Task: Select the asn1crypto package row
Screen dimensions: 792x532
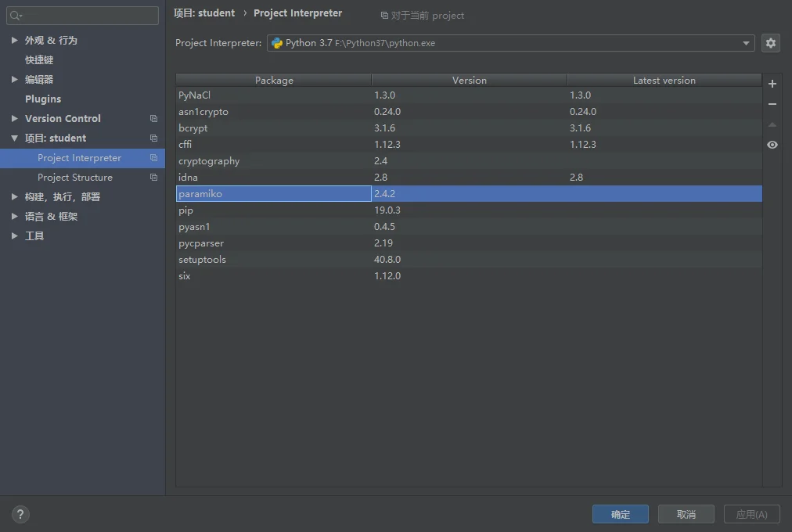Action: [x=469, y=112]
